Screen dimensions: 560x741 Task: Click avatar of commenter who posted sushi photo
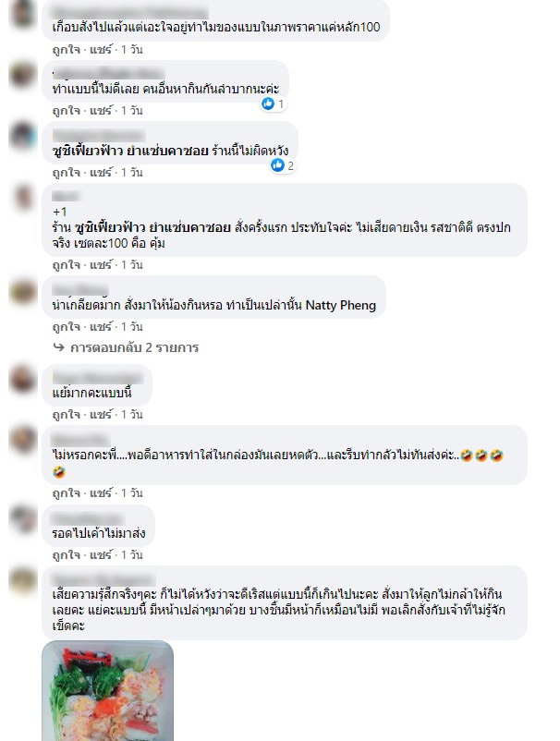pos(23,579)
